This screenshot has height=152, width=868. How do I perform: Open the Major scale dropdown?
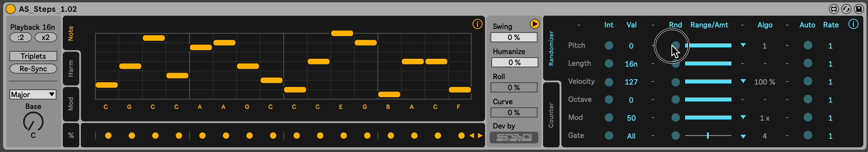(x=33, y=94)
